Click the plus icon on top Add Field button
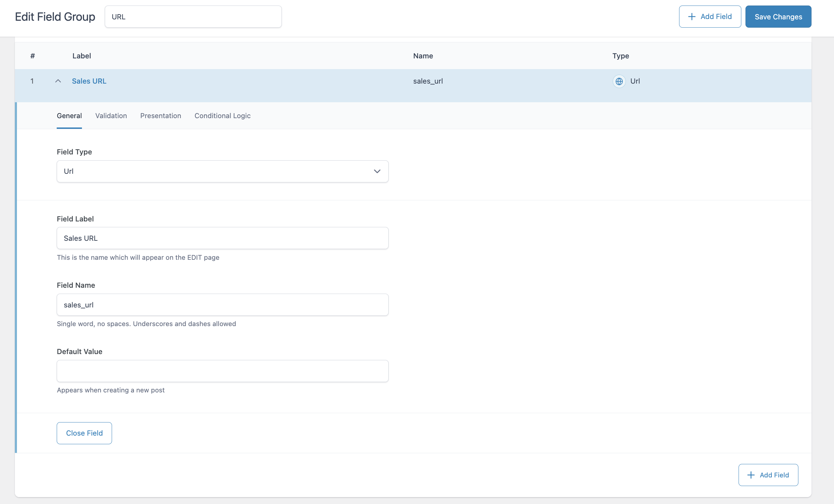This screenshot has height=504, width=834. [691, 16]
